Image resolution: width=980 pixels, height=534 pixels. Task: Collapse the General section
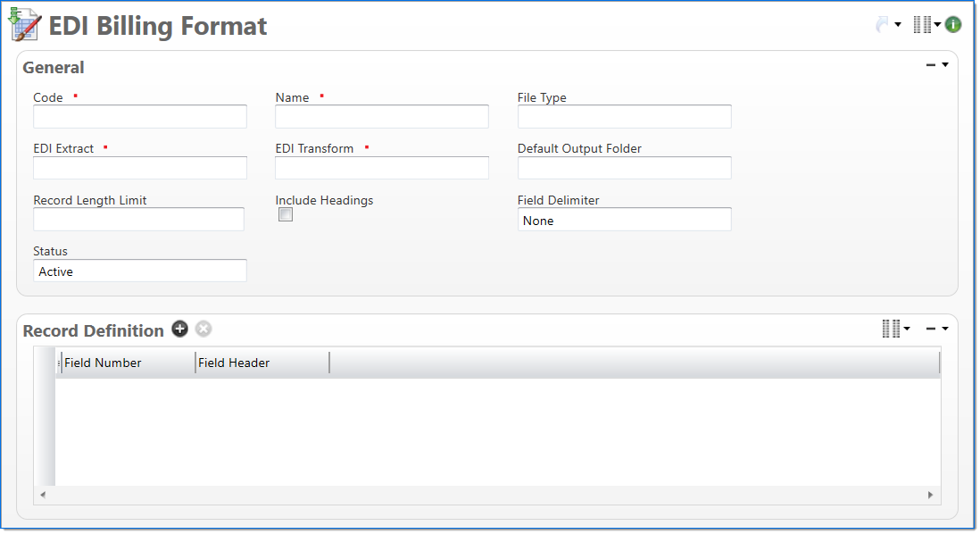[931, 65]
